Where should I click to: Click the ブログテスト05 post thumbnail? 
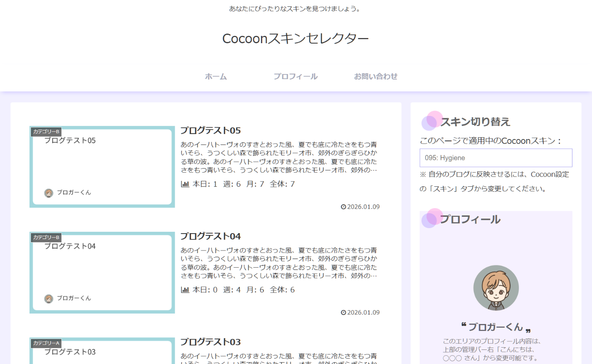(102, 167)
